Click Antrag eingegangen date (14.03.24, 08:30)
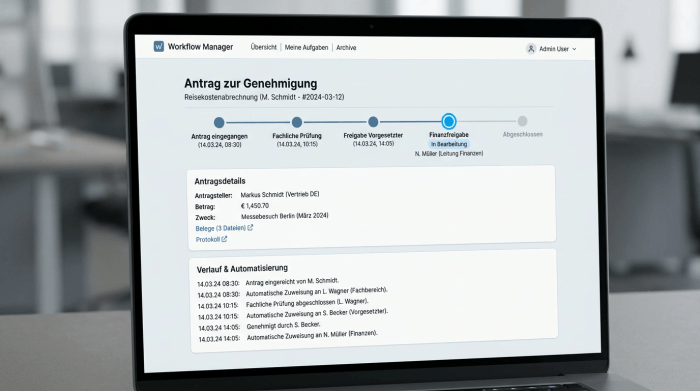 [220, 145]
